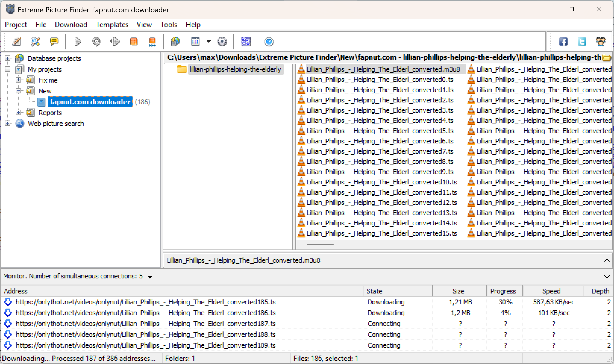The width and height of the screenshot is (614, 364).
Task: Sort by the Speed column header
Action: [553, 291]
